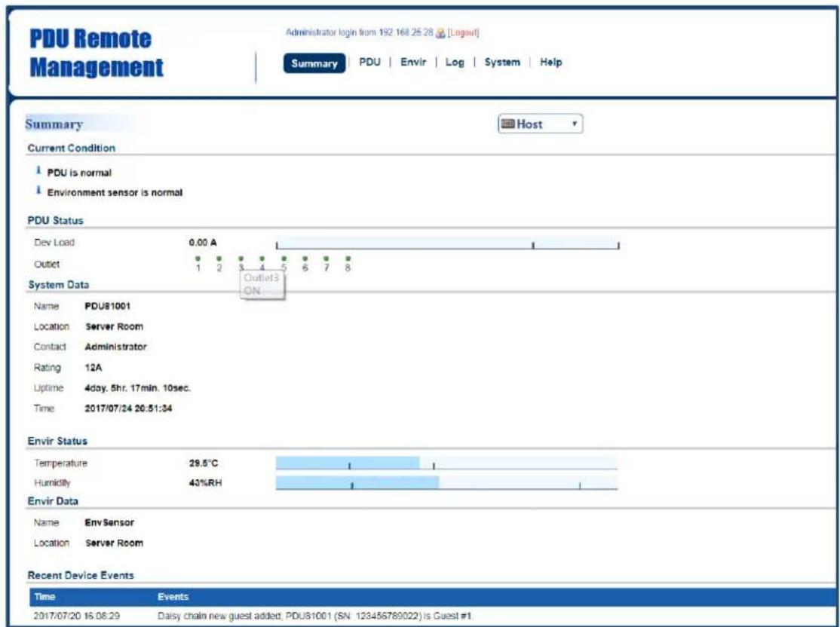The image size is (840, 627).
Task: Click the PDU Status heading
Action: (55, 221)
